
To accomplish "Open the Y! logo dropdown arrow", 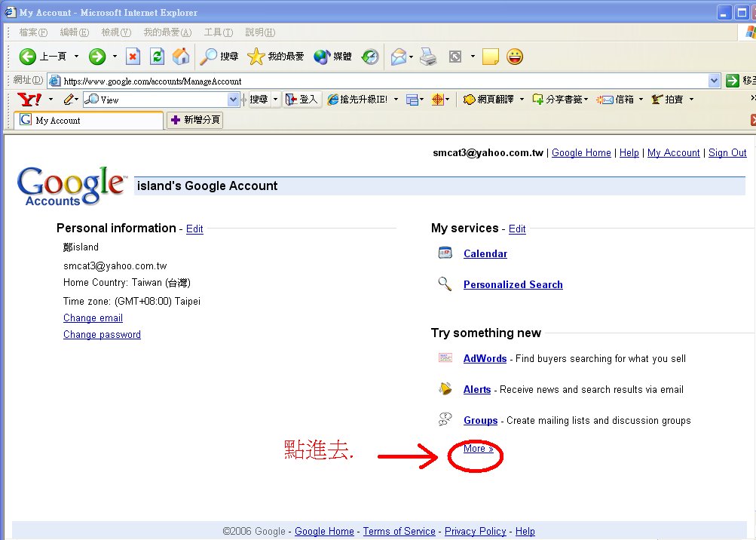I will (51, 100).
